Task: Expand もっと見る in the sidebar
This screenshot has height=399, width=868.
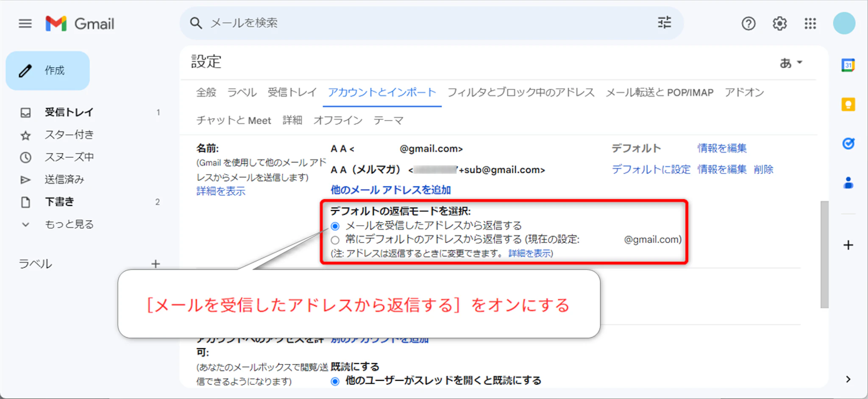Action: pos(69,224)
